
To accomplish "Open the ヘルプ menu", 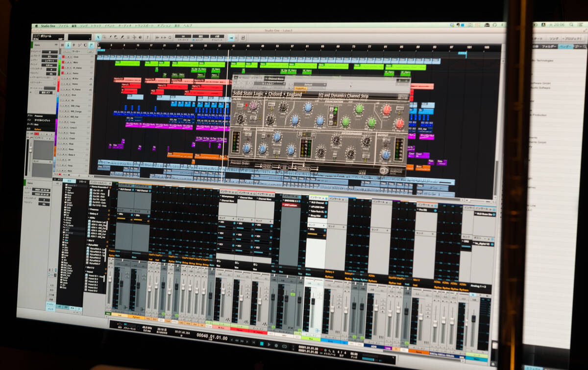I will coord(188,25).
